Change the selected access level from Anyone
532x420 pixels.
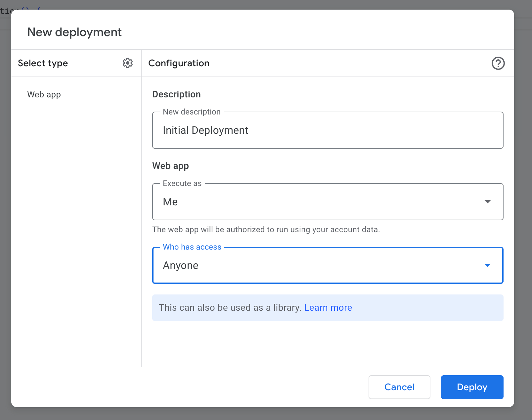pos(328,265)
